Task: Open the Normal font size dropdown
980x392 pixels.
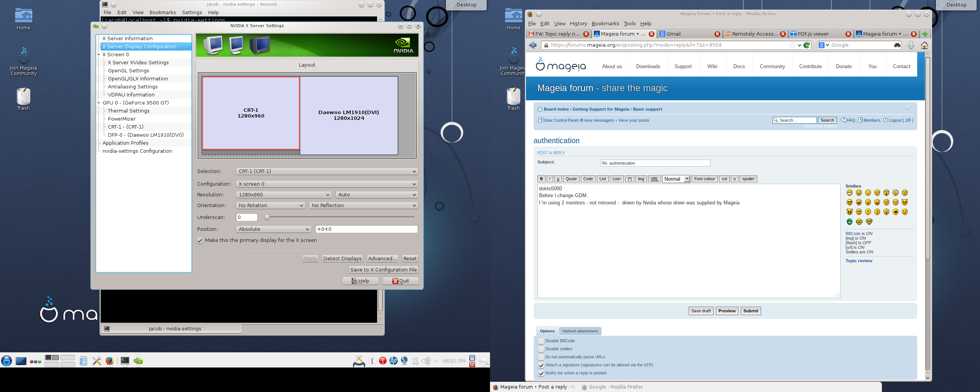Action: pyautogui.click(x=676, y=179)
